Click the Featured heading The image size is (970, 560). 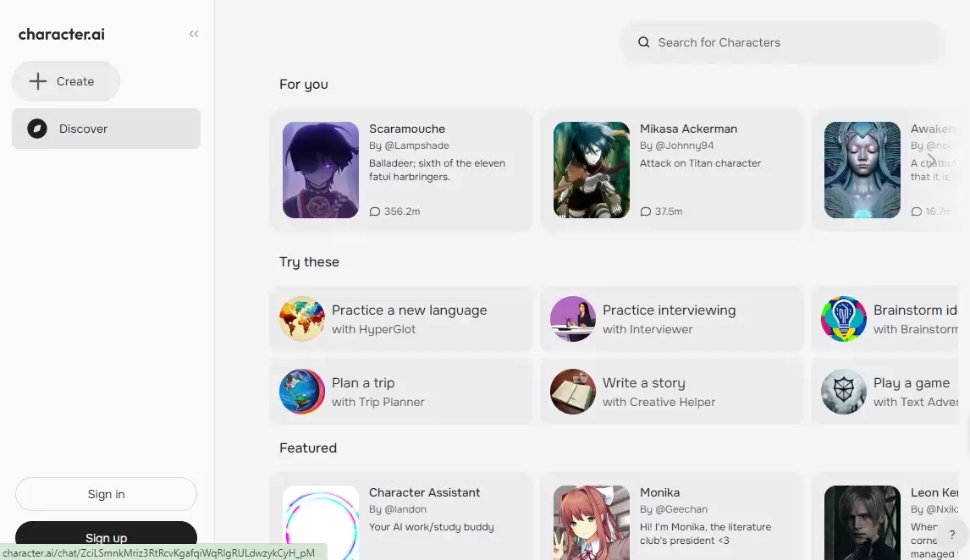308,448
